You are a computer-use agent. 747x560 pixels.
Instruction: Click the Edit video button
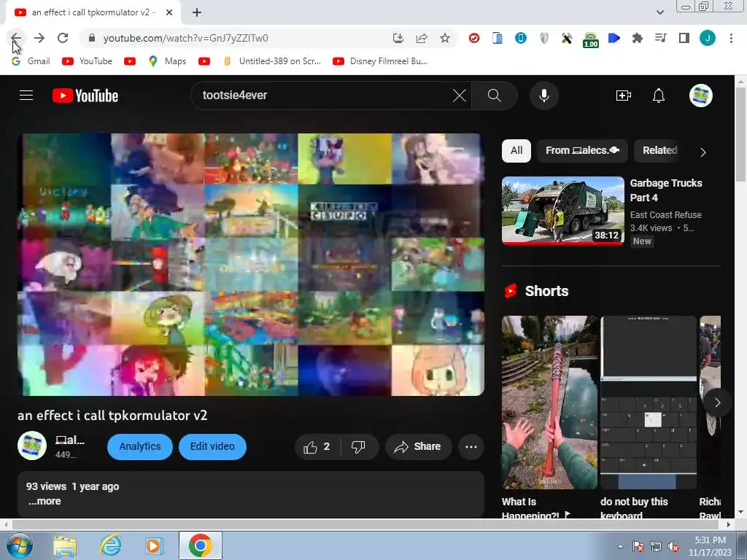click(212, 447)
